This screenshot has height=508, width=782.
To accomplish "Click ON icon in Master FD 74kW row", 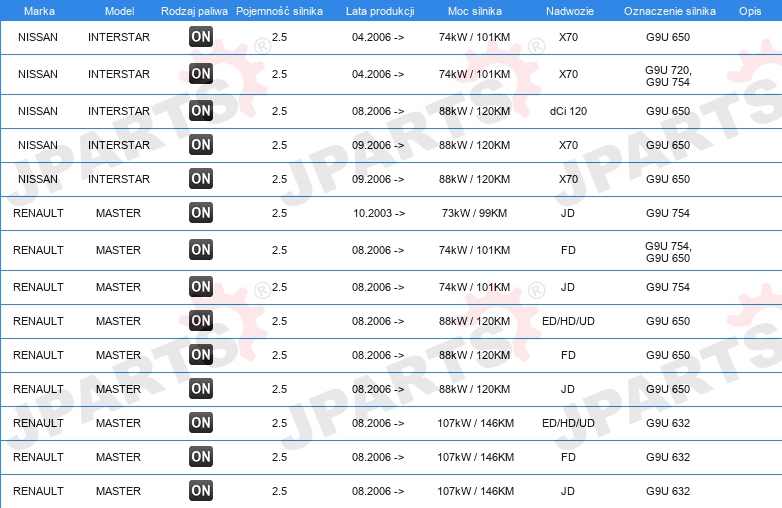I will [200, 249].
